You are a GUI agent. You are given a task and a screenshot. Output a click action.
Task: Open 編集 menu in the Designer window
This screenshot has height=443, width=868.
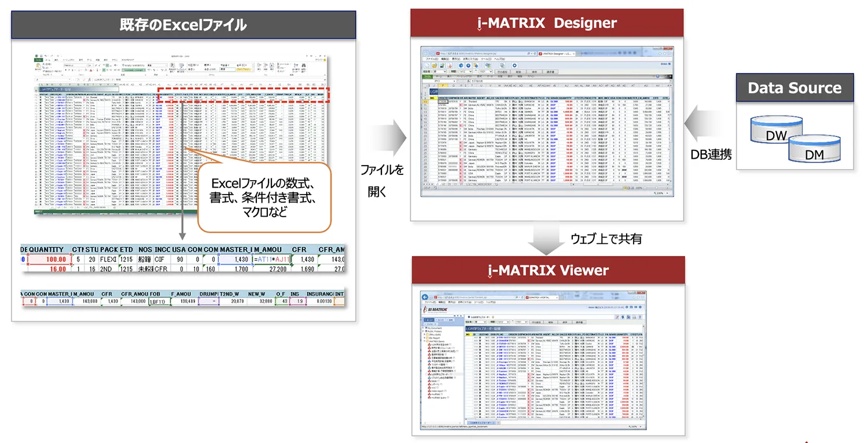pos(445,59)
